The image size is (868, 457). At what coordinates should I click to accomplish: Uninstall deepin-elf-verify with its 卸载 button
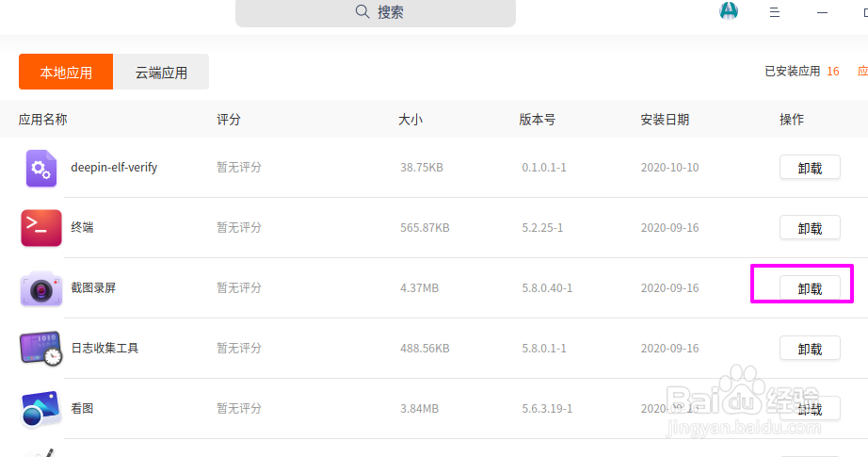810,168
